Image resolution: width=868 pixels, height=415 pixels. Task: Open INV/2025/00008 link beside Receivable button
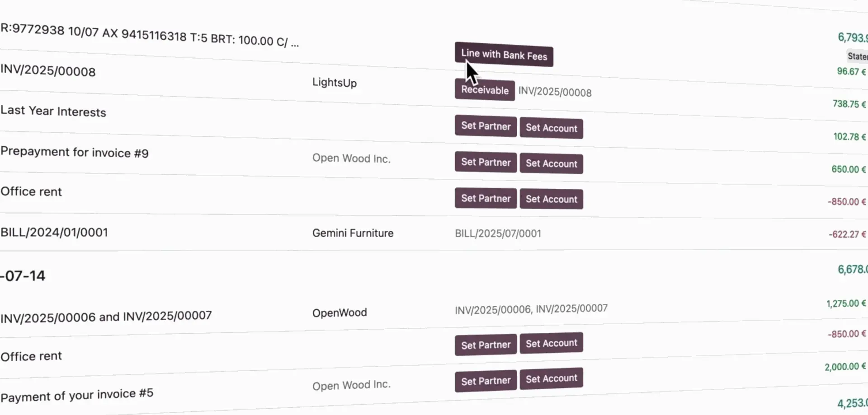click(555, 92)
